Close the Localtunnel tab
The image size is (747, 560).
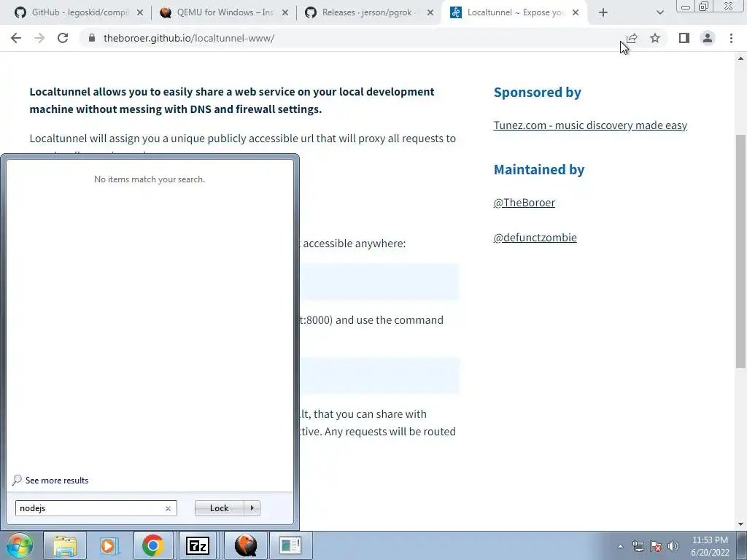[576, 13]
